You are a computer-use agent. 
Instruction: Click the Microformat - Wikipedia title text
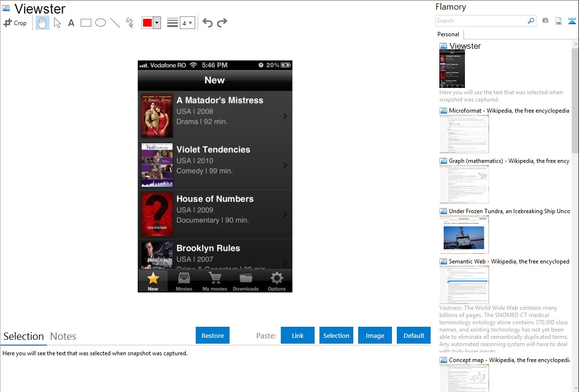click(x=509, y=111)
